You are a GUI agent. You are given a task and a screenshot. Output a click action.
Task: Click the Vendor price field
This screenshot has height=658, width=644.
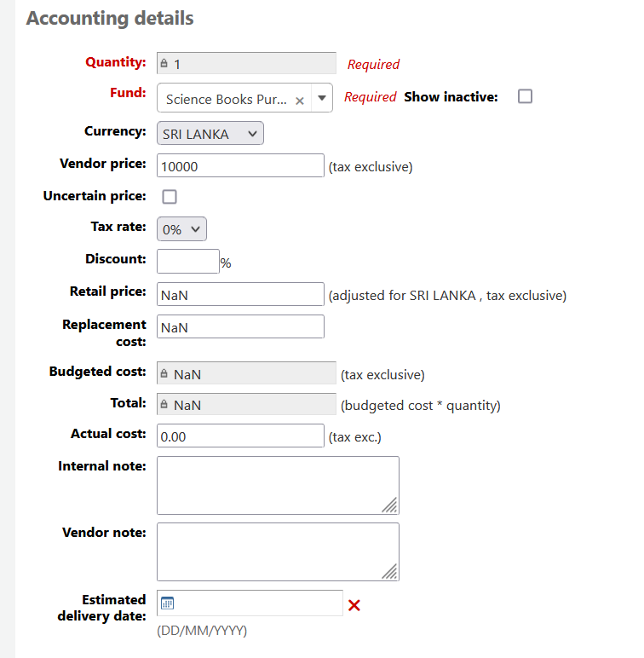(240, 166)
